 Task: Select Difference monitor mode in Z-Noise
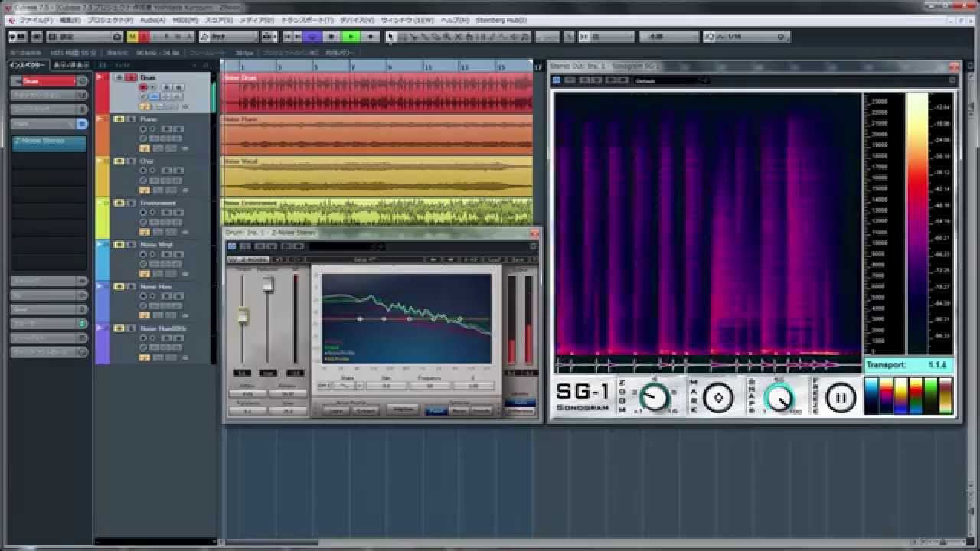pyautogui.click(x=521, y=411)
